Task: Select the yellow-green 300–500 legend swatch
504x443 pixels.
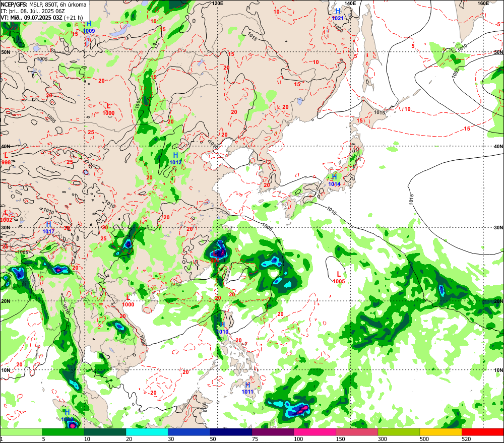Action: pyautogui.click(x=399, y=432)
